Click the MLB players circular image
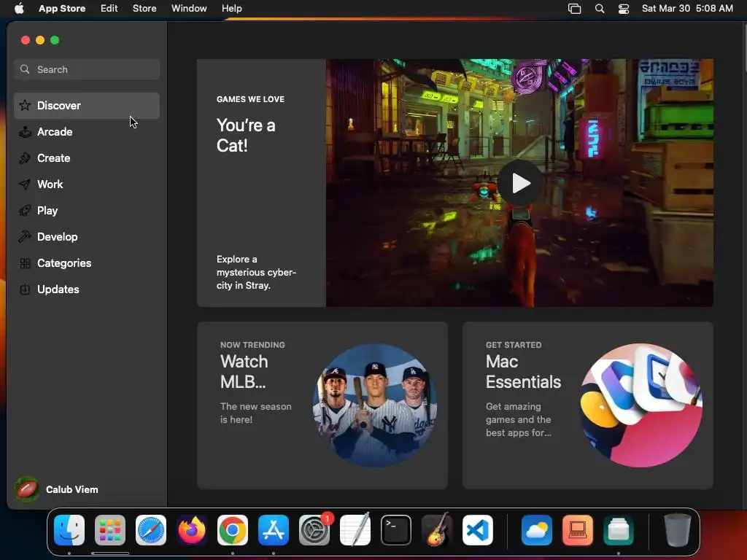747x560 pixels. (374, 405)
